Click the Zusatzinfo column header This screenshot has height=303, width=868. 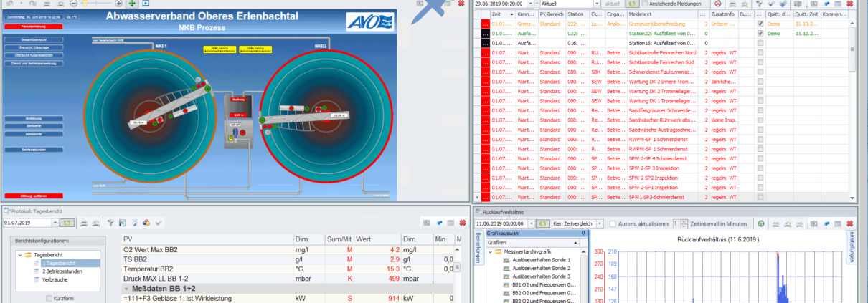(724, 14)
